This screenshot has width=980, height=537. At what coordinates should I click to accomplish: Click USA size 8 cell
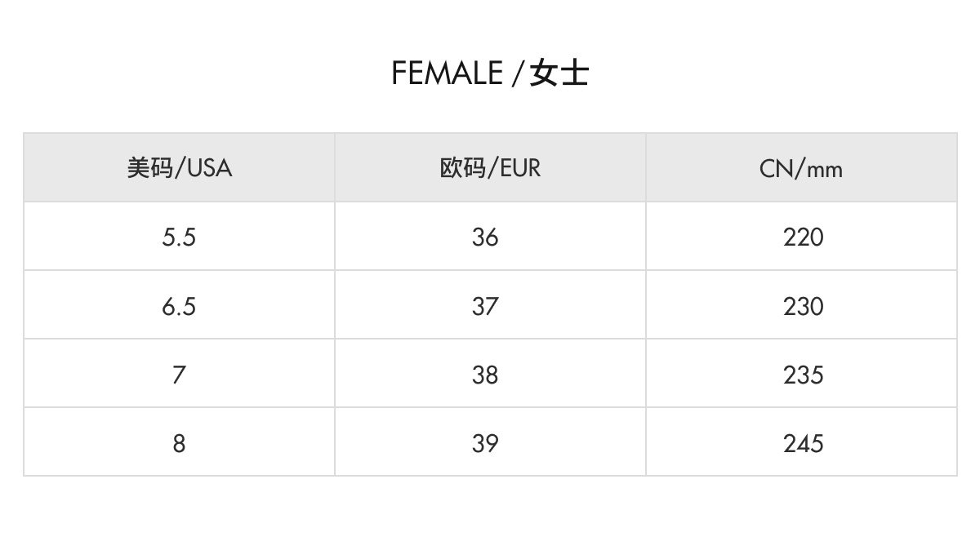180,444
